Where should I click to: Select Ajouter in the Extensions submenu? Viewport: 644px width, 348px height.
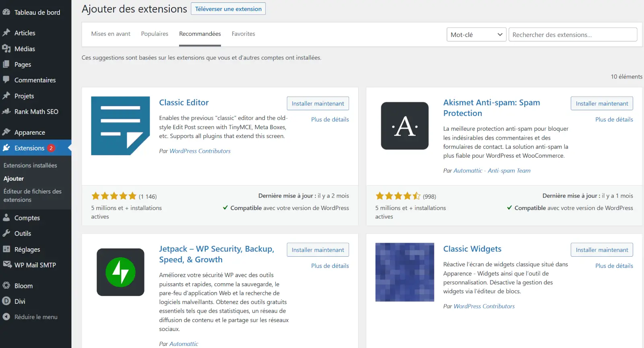tap(14, 179)
